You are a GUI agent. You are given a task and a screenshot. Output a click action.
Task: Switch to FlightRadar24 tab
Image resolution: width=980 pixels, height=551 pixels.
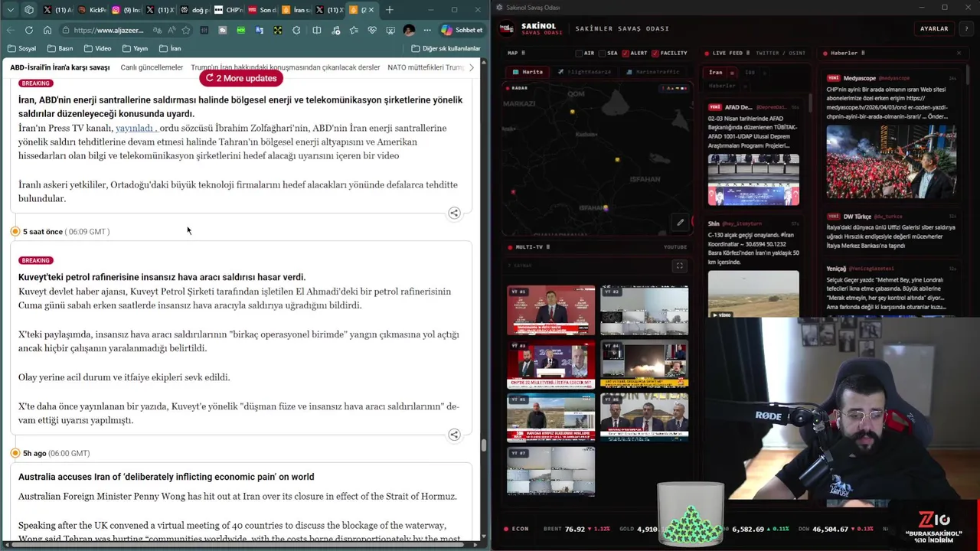click(x=584, y=72)
